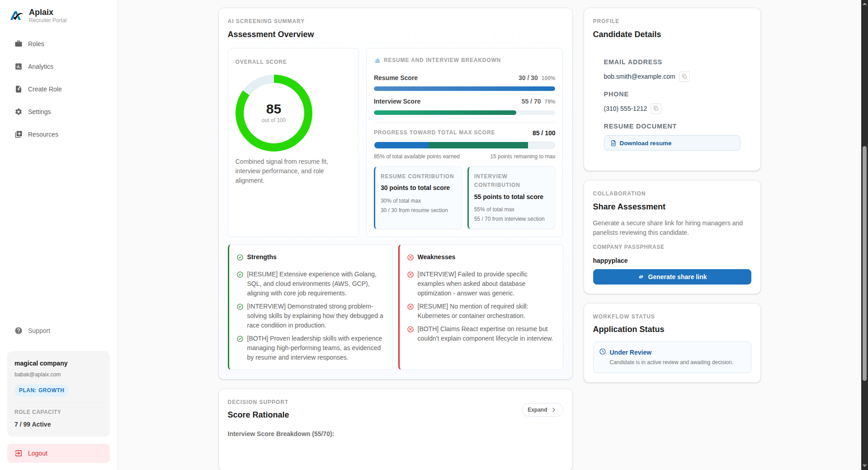868x470 pixels.
Task: Click the Interview Contribution card
Action: coord(511,198)
